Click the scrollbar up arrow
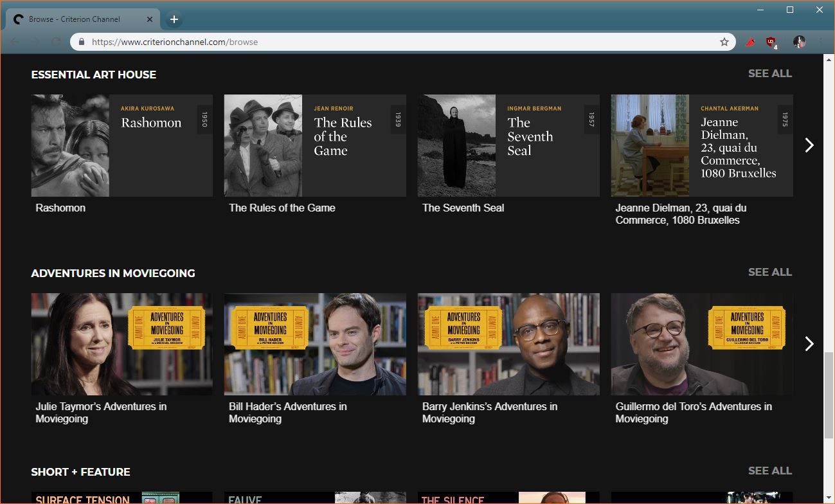This screenshot has height=504, width=835. point(829,59)
